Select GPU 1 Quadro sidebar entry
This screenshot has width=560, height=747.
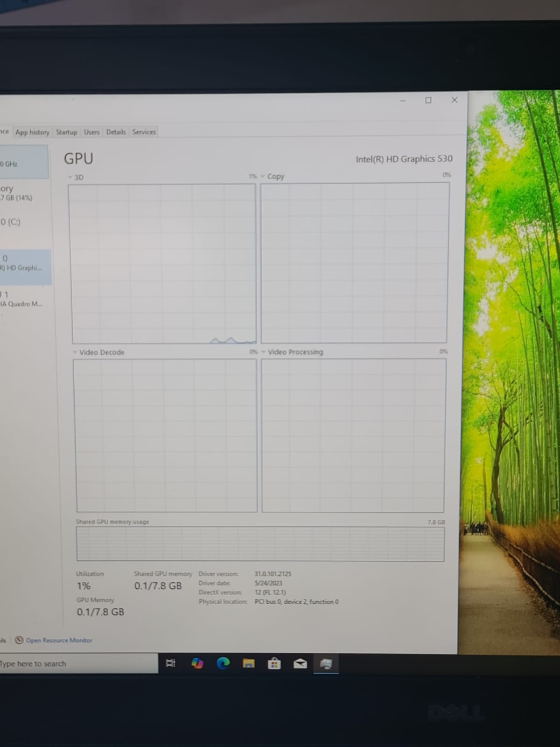point(25,299)
